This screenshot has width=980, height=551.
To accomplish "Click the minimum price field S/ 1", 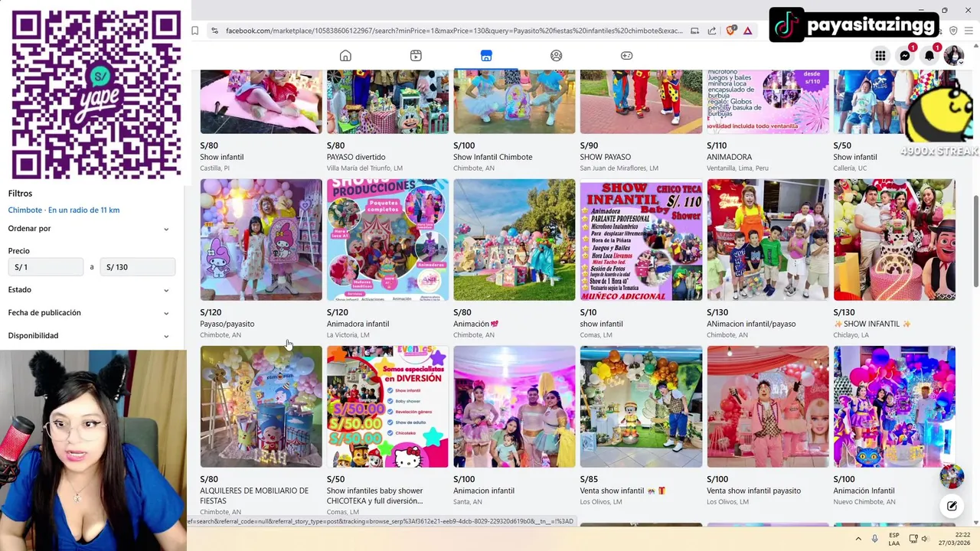I will tap(46, 267).
